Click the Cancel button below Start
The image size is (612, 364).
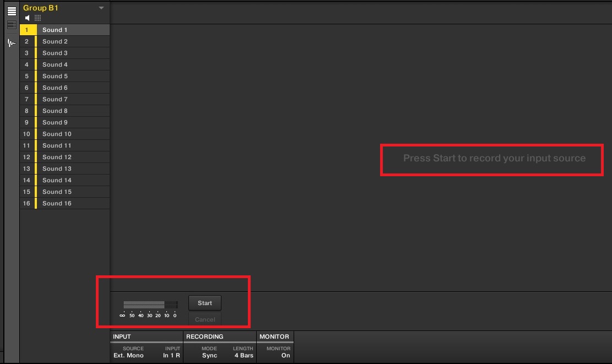pos(205,319)
